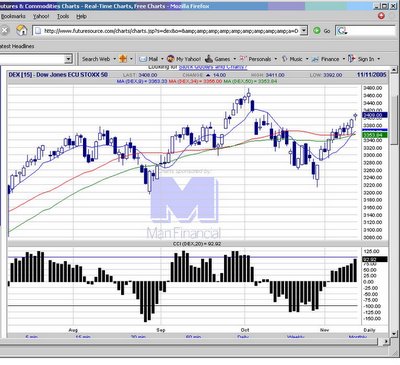Click the Latest Headlines bookmark

[17, 46]
